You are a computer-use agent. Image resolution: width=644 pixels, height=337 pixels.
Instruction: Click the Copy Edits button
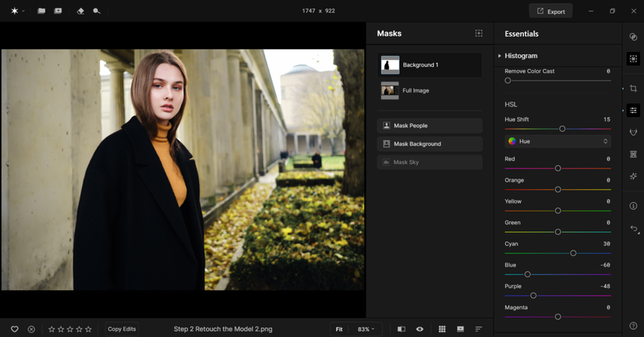[x=122, y=329]
